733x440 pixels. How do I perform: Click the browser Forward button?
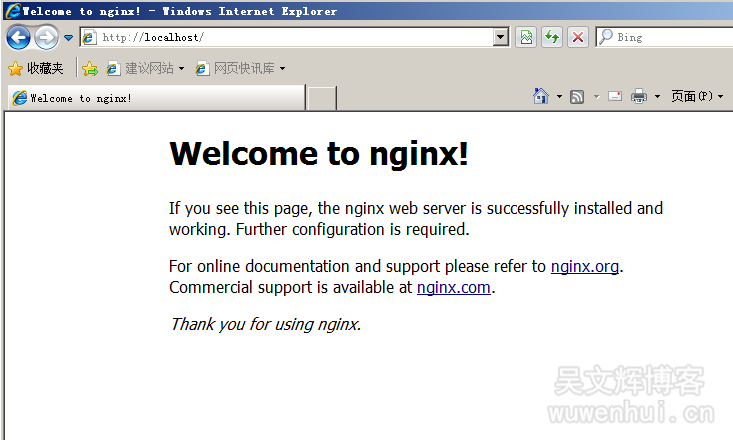point(46,38)
